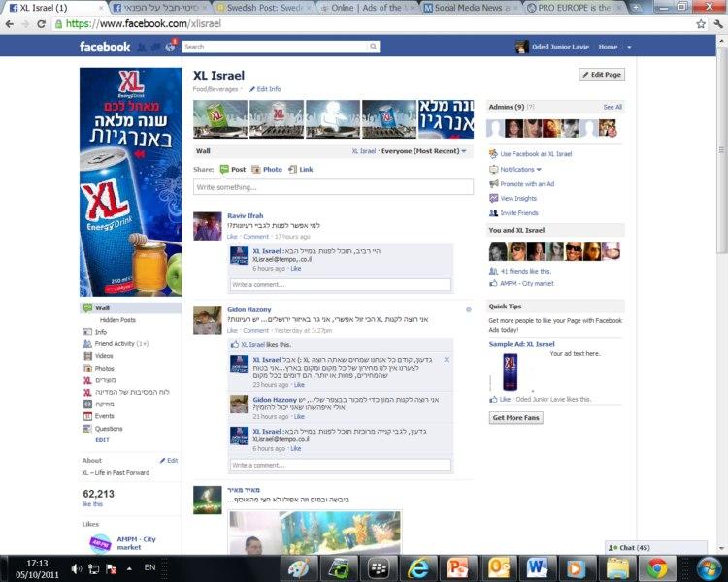Remove XL Israel reply with X
The width and height of the screenshot is (728, 582).
tap(447, 360)
